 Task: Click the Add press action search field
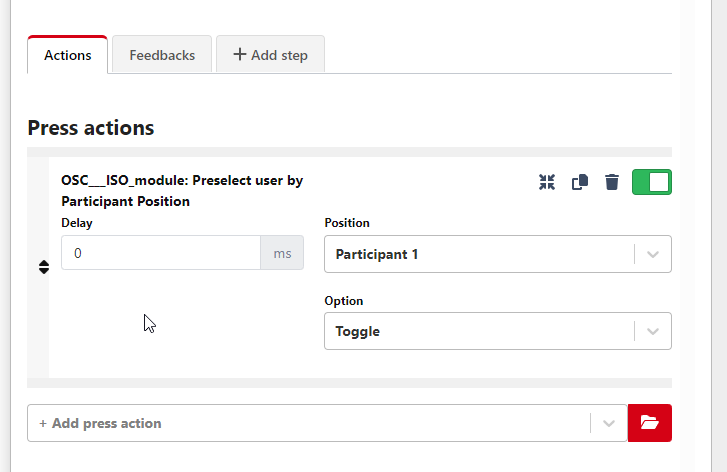[300, 423]
